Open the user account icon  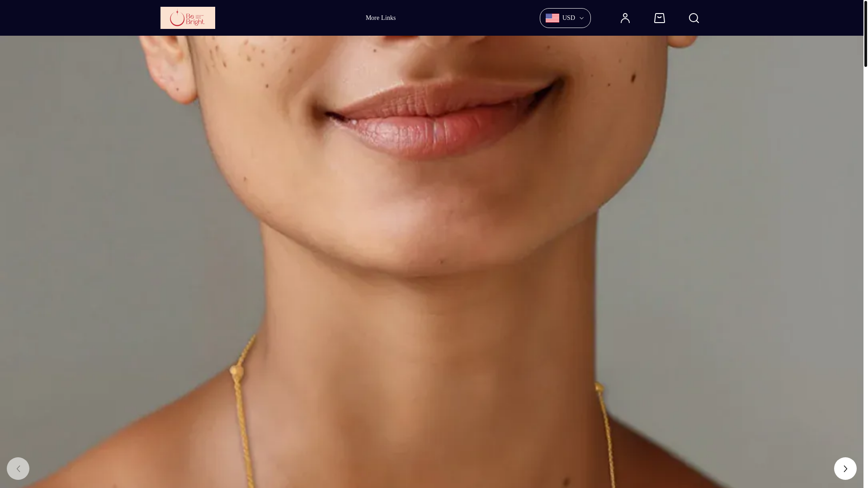coord(625,18)
